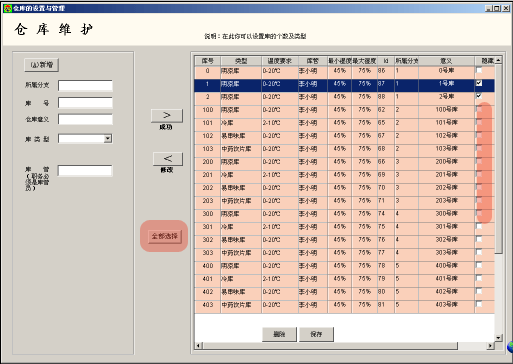
Task: Click the 删除 button below the grid
Action: click(279, 334)
